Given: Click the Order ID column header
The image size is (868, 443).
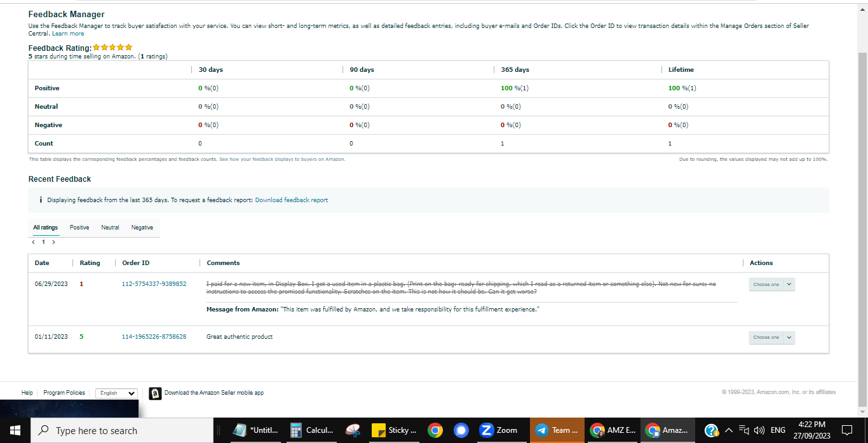Looking at the screenshot, I should click(x=135, y=262).
